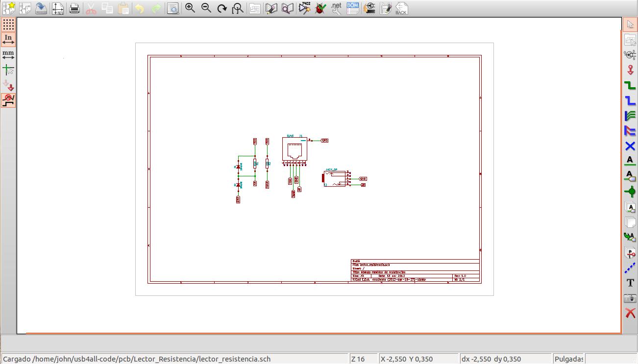Toggle hidden pins display

coord(8,85)
